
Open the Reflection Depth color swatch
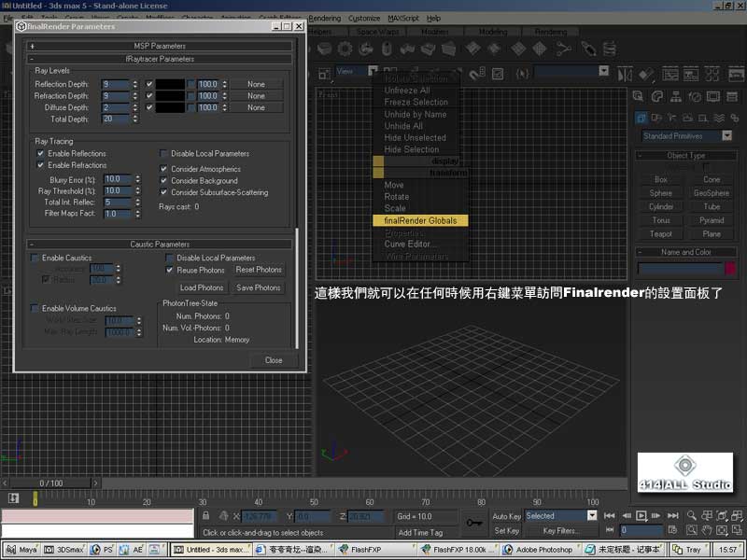click(x=171, y=84)
